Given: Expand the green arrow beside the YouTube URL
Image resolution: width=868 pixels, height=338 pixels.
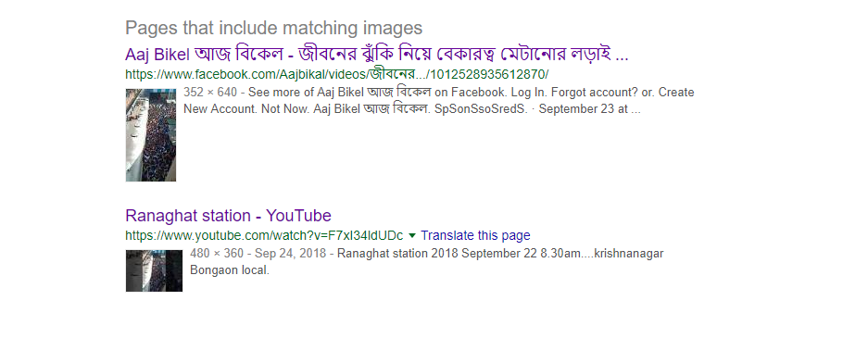Looking at the screenshot, I should tap(411, 235).
